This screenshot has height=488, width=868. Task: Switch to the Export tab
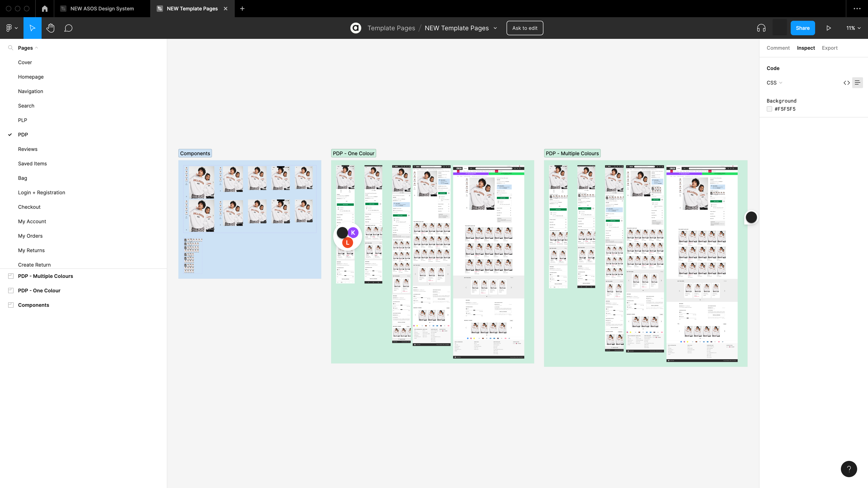[x=829, y=48]
